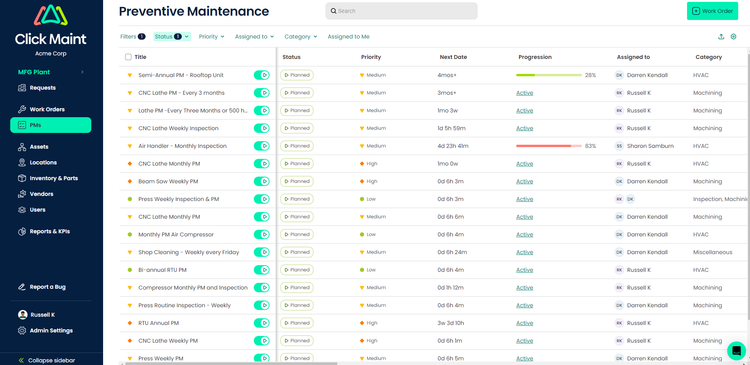Screen dimensions: 750x365
Task: Click the Users sidebar icon
Action: point(22,210)
